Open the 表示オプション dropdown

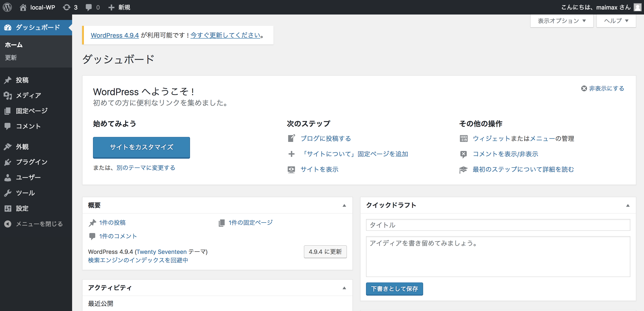(x=562, y=21)
